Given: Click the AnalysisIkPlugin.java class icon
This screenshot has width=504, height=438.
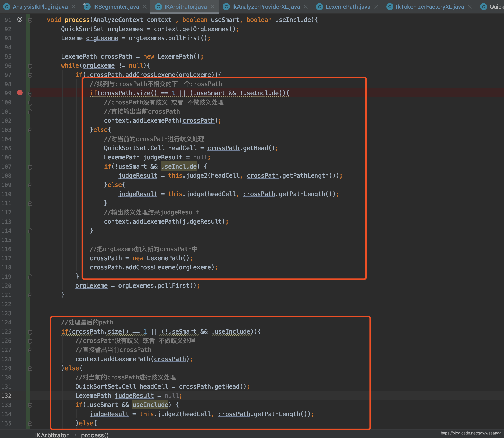Looking at the screenshot, I should (7, 7).
